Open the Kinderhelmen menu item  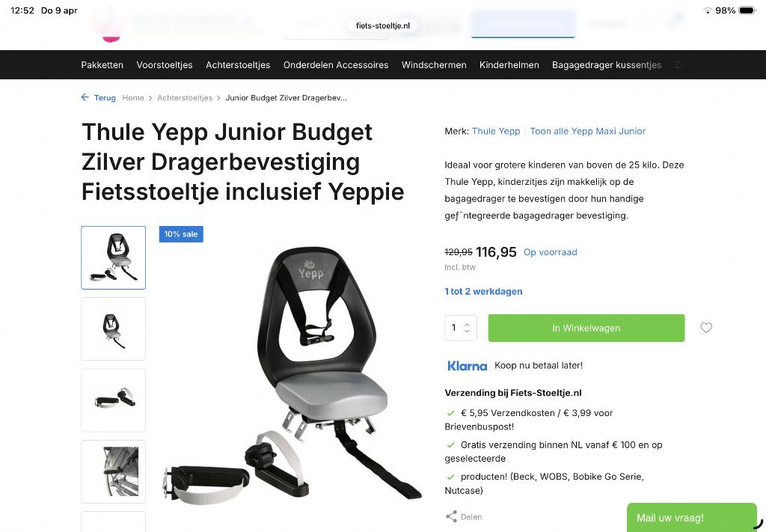point(509,65)
